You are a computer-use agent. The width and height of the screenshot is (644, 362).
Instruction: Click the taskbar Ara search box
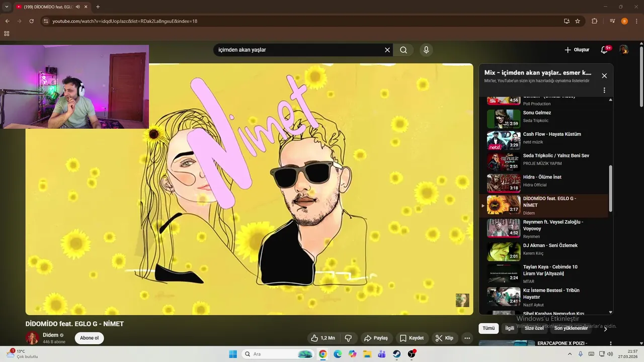point(277,354)
